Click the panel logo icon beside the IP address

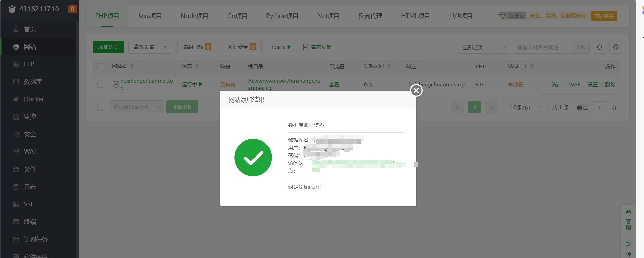click(x=12, y=9)
